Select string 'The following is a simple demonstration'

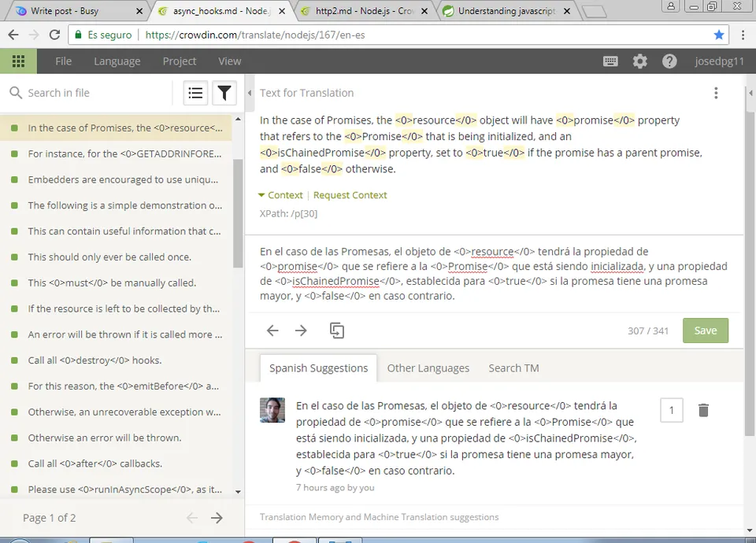(x=116, y=205)
